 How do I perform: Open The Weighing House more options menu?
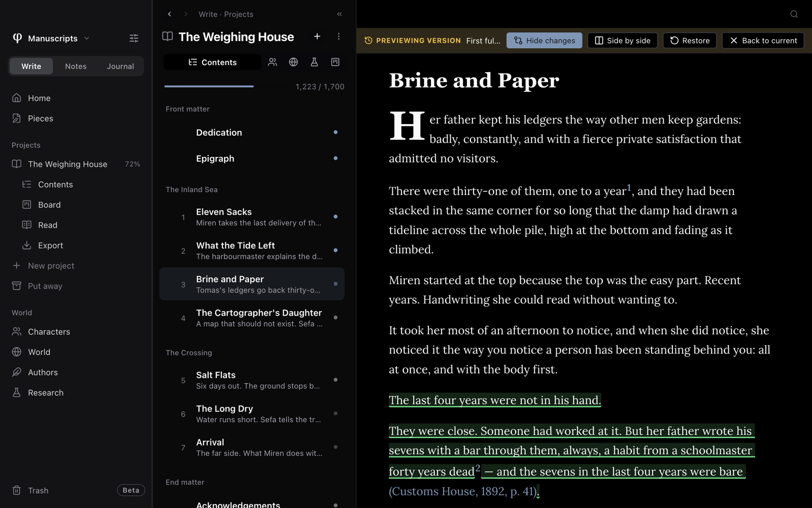pos(339,37)
